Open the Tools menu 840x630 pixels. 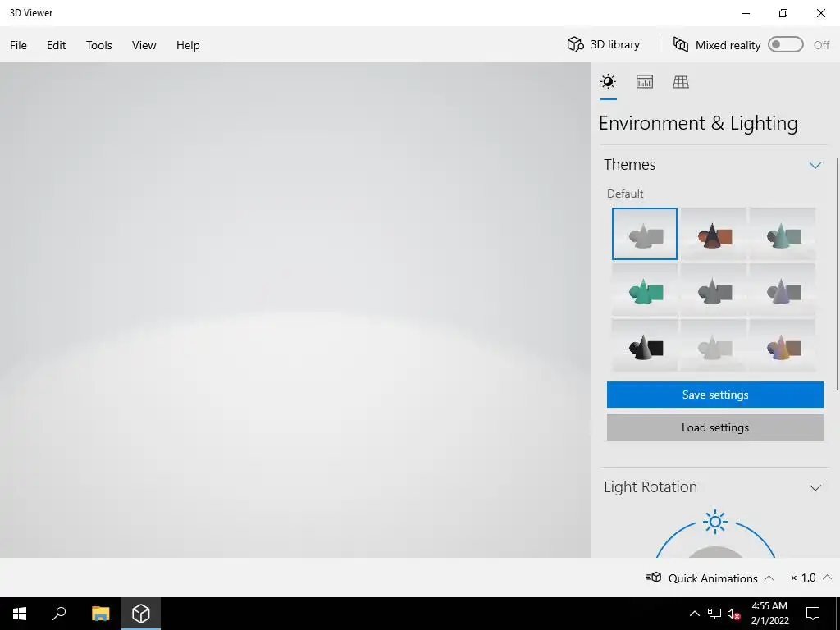(x=99, y=45)
